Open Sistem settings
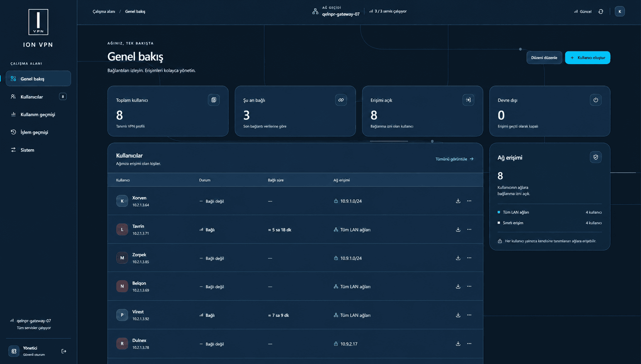 (x=38, y=150)
